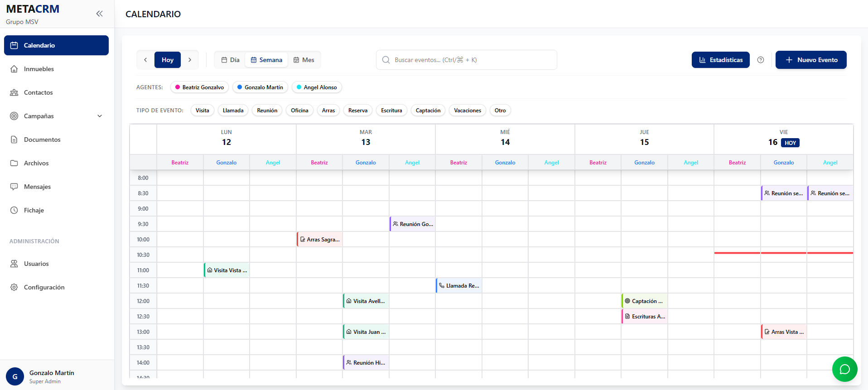Toggle the Reunión event type filter
Image resolution: width=868 pixels, height=390 pixels.
[267, 111]
